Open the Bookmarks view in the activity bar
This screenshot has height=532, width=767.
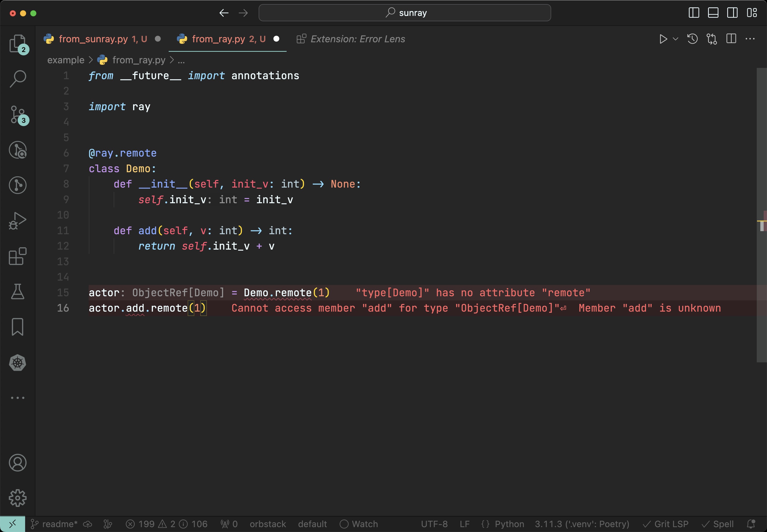pyautogui.click(x=17, y=327)
